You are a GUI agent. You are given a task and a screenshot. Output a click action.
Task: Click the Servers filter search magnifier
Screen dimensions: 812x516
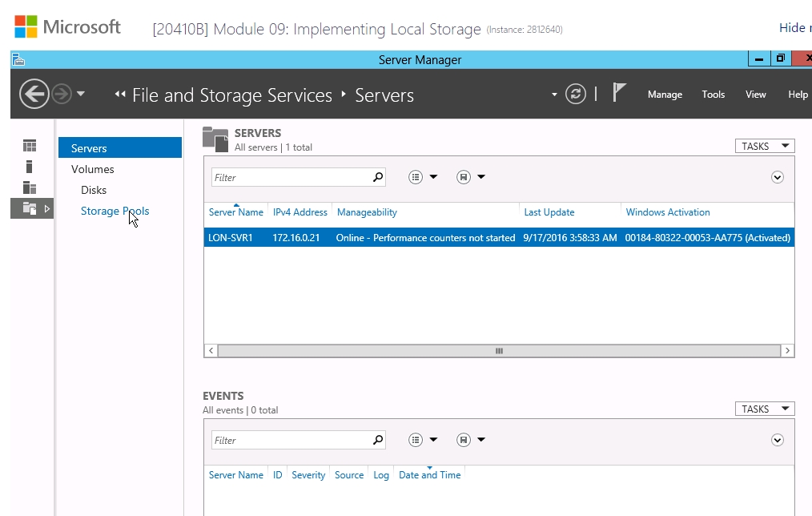click(378, 177)
